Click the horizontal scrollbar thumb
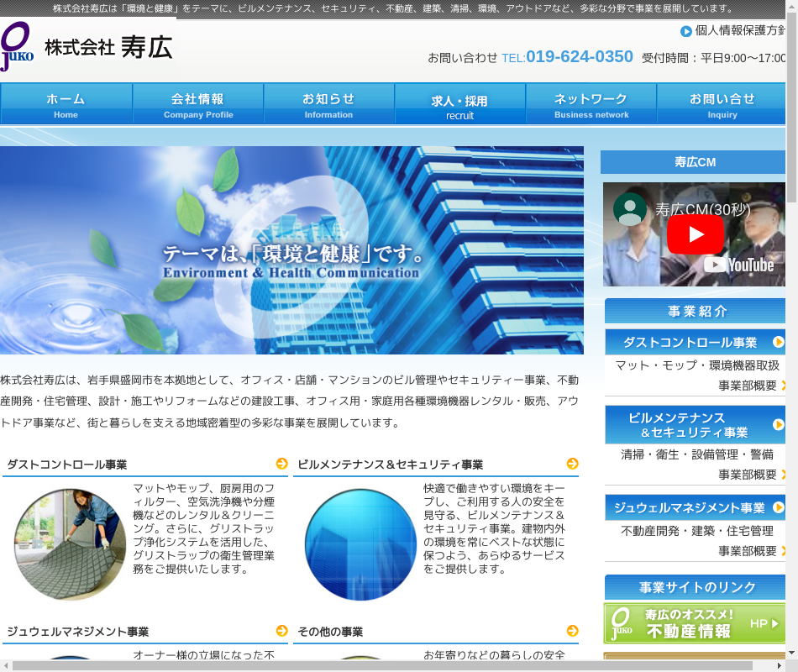Viewport: 798px width, 672px height. click(382, 666)
